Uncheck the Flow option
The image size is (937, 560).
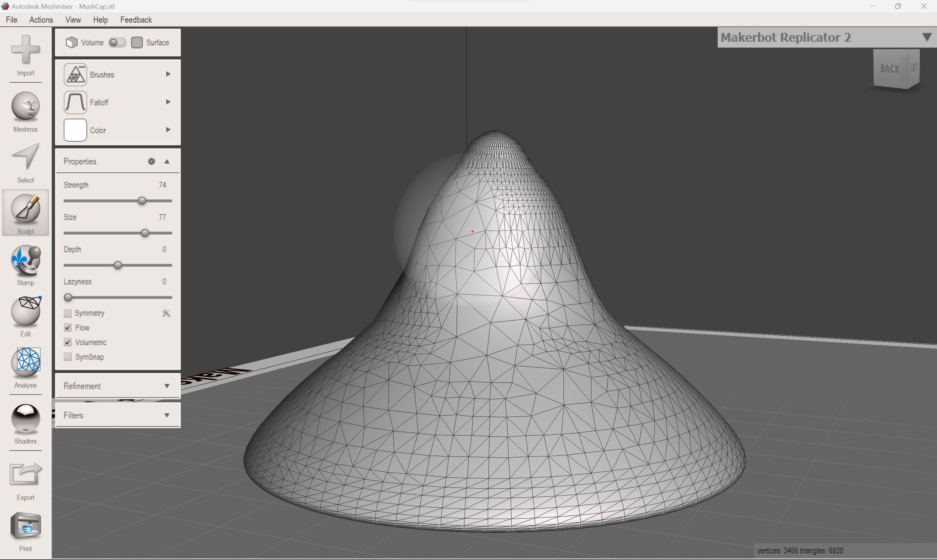68,328
